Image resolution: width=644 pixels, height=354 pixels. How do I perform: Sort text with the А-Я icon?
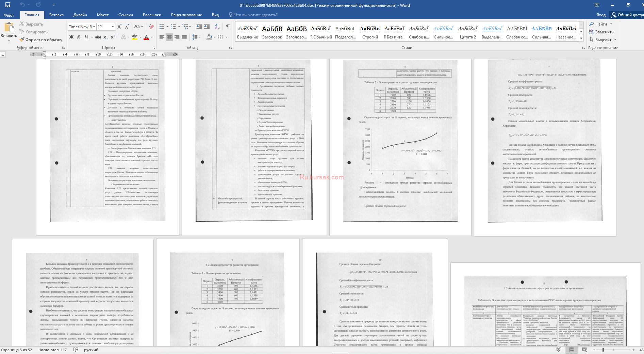pyautogui.click(x=218, y=27)
